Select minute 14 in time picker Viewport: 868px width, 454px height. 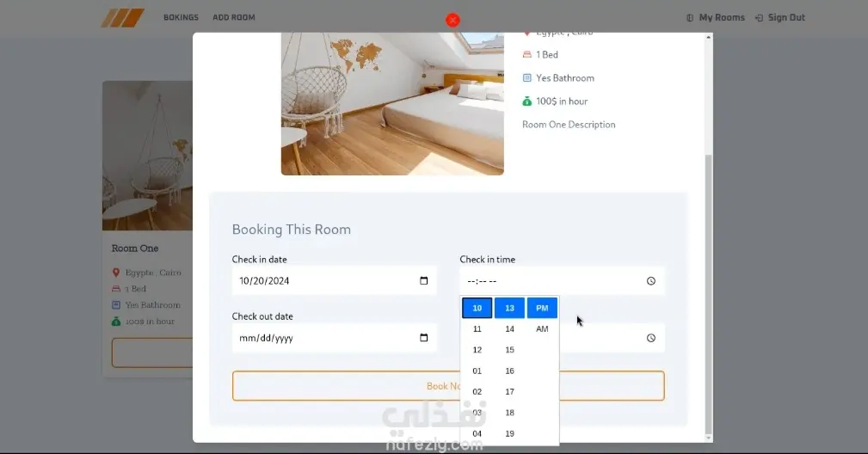coord(510,329)
